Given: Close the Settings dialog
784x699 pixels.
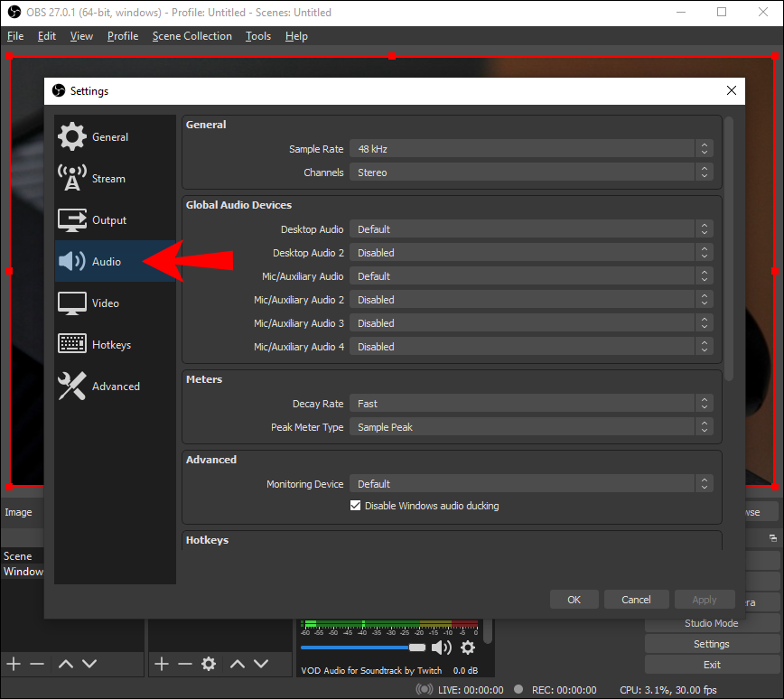Looking at the screenshot, I should pyautogui.click(x=731, y=90).
